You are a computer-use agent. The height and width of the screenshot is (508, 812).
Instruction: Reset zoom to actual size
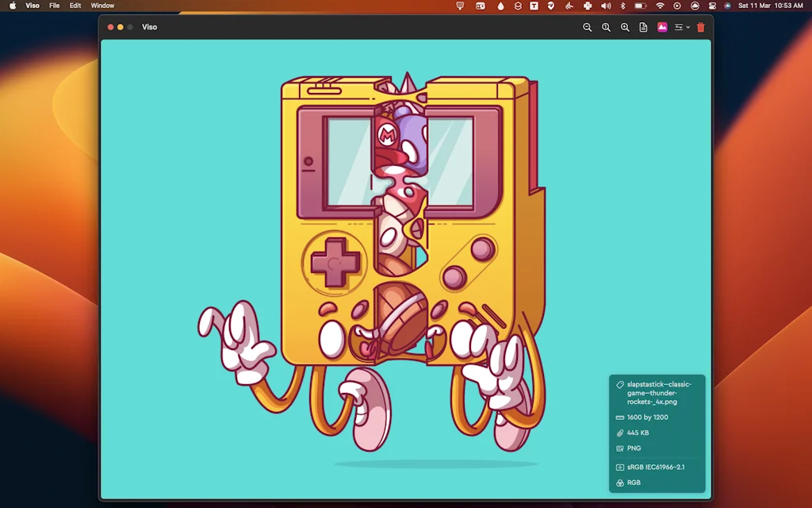point(606,27)
